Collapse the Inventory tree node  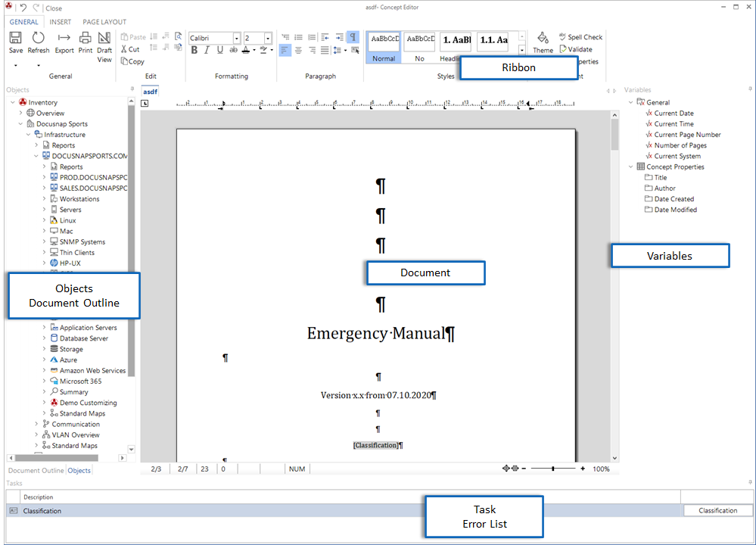13,102
